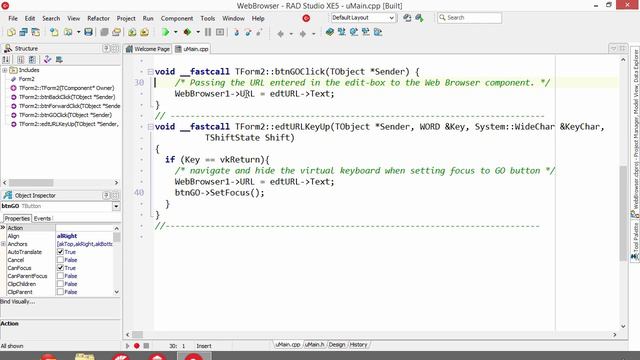Click the Back navigation arrow in toolbar

tap(280, 33)
